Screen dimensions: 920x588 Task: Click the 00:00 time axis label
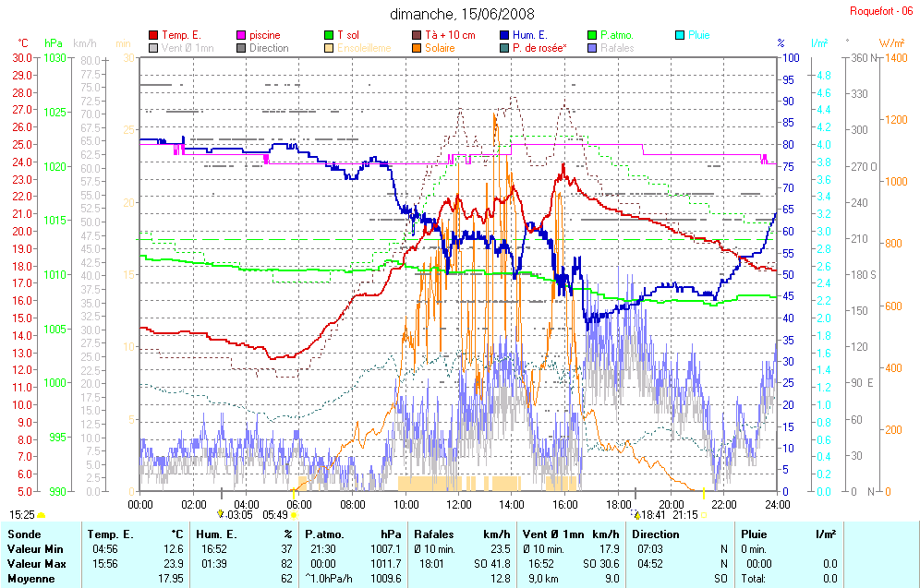pos(139,504)
